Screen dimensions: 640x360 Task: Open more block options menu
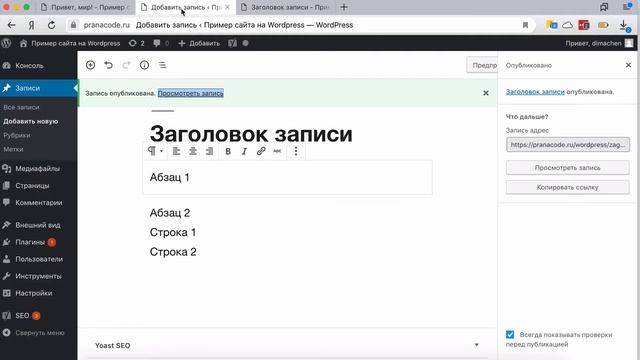tap(296, 151)
